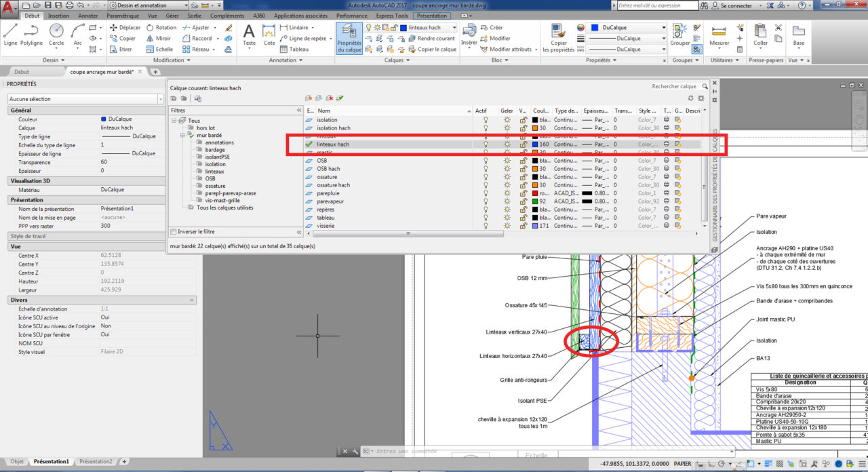The image size is (868, 472).
Task: Open the Insertion ribbon tab
Action: click(x=58, y=15)
